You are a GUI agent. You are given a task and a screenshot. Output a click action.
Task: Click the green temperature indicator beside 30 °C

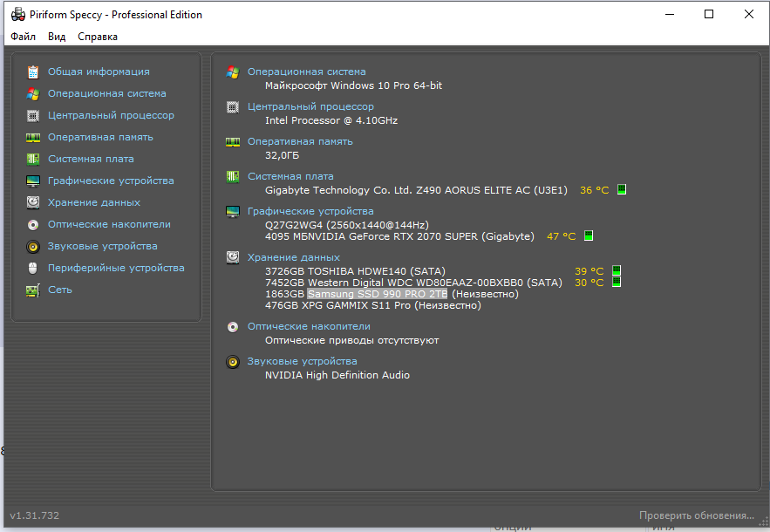click(x=617, y=282)
